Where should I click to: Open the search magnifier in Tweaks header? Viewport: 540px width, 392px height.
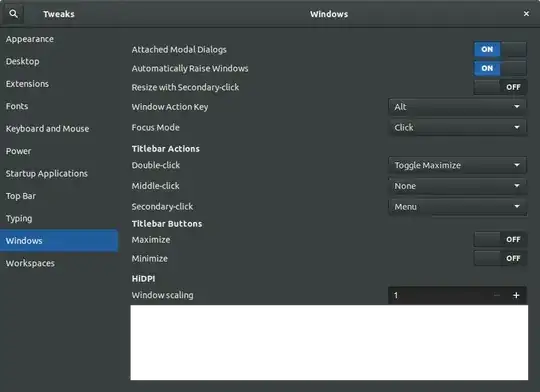pyautogui.click(x=13, y=14)
